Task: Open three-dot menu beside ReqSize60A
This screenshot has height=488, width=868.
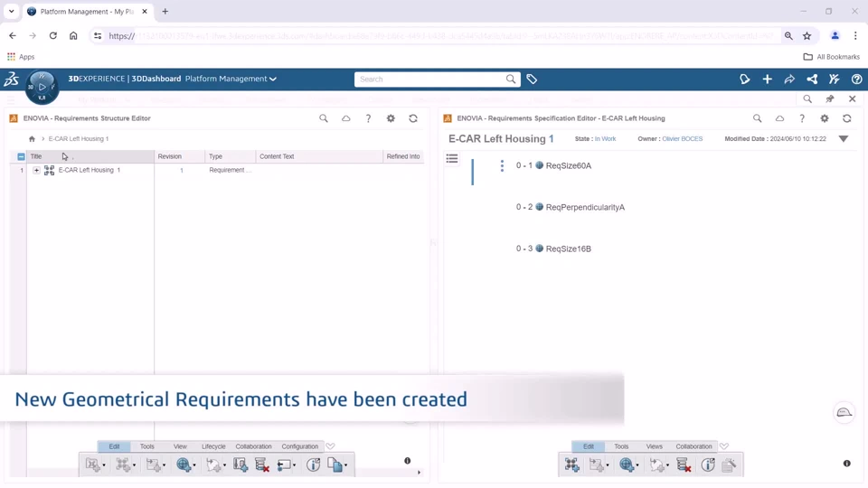Action: (502, 165)
